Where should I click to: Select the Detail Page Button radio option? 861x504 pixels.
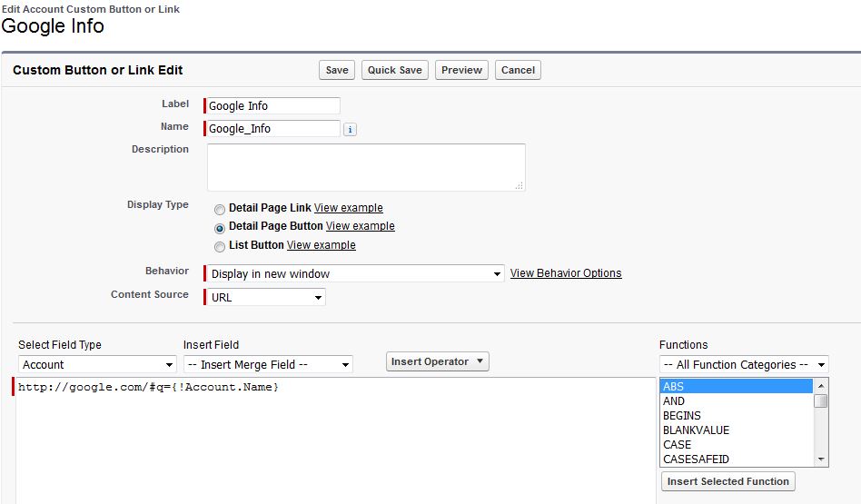point(220,228)
